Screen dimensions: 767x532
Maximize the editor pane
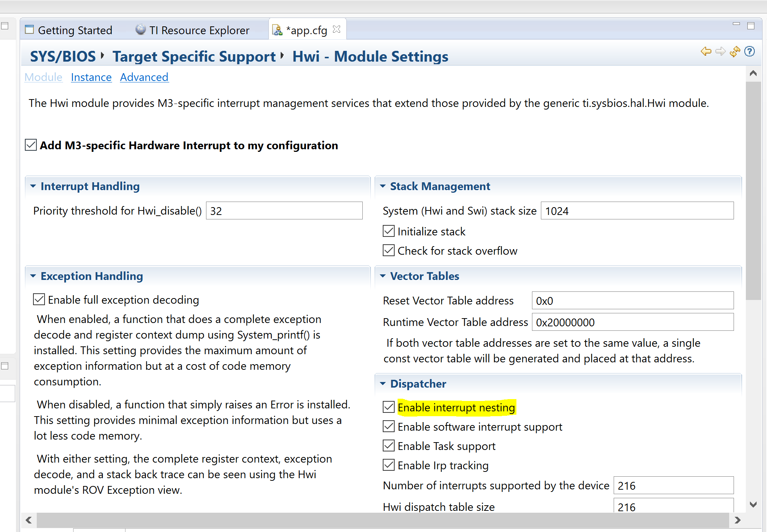click(x=751, y=26)
